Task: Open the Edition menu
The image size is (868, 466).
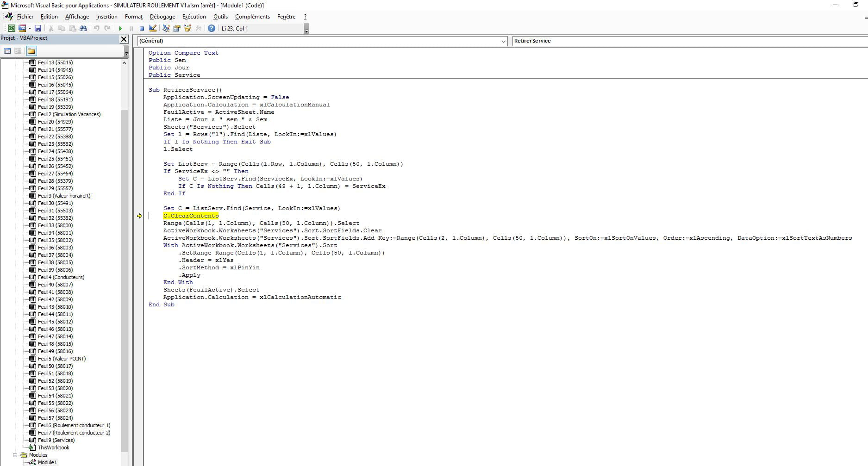Action: (49, 17)
